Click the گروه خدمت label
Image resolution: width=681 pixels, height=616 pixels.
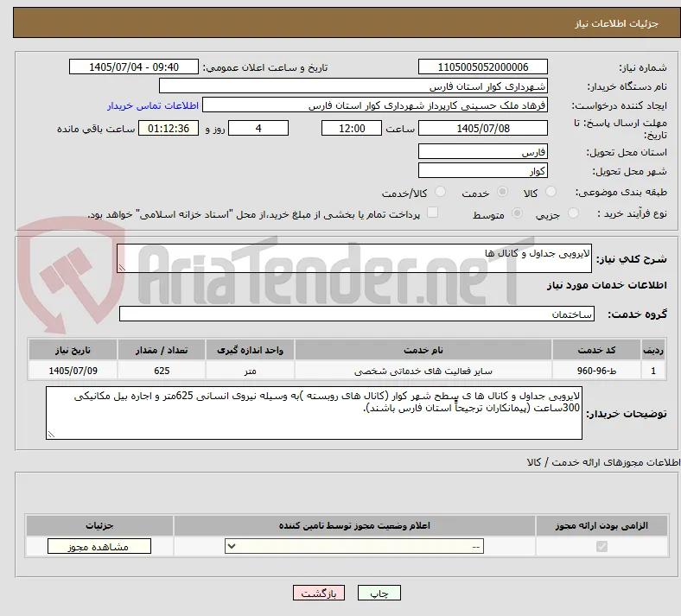point(637,314)
